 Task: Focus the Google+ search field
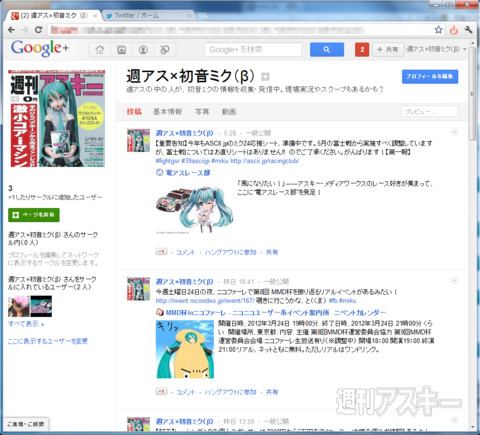pyautogui.click(x=253, y=50)
